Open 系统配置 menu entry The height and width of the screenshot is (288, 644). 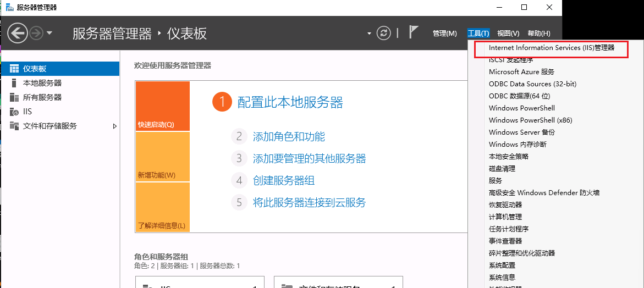[x=502, y=265]
